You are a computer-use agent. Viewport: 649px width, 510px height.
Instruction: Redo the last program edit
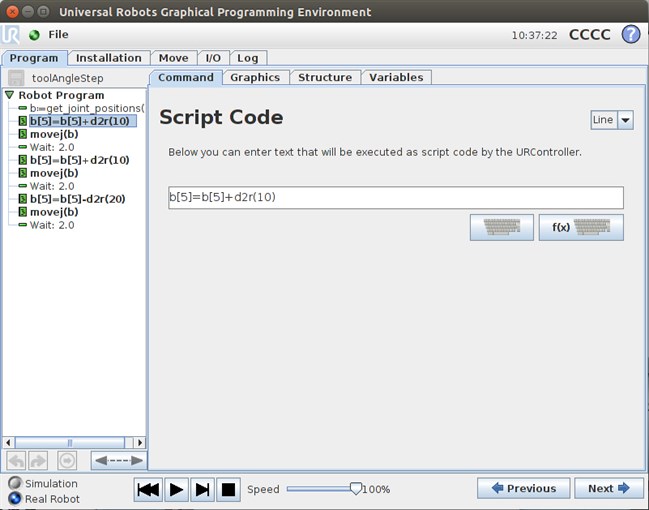pyautogui.click(x=38, y=460)
